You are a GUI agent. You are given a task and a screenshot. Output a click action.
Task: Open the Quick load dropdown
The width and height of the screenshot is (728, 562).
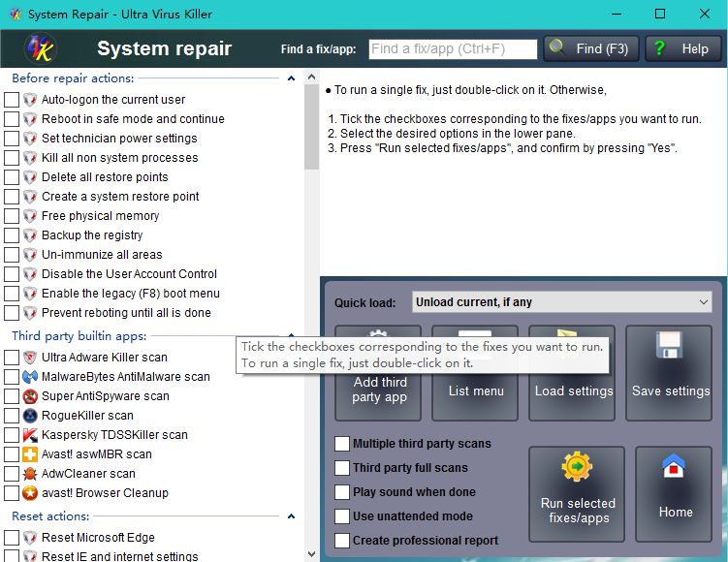pos(562,302)
